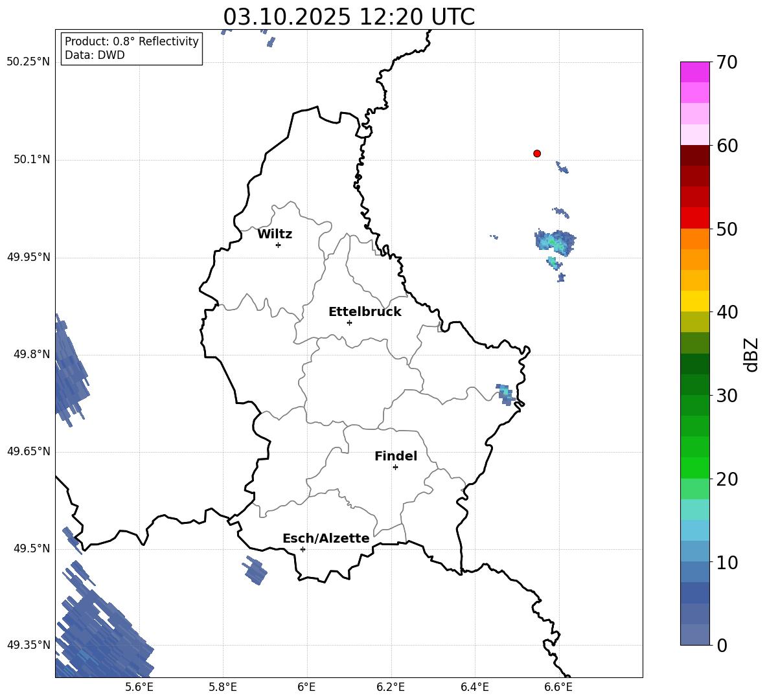Click the 5.6°E longitude label
The image size is (767, 700).
pos(139,687)
